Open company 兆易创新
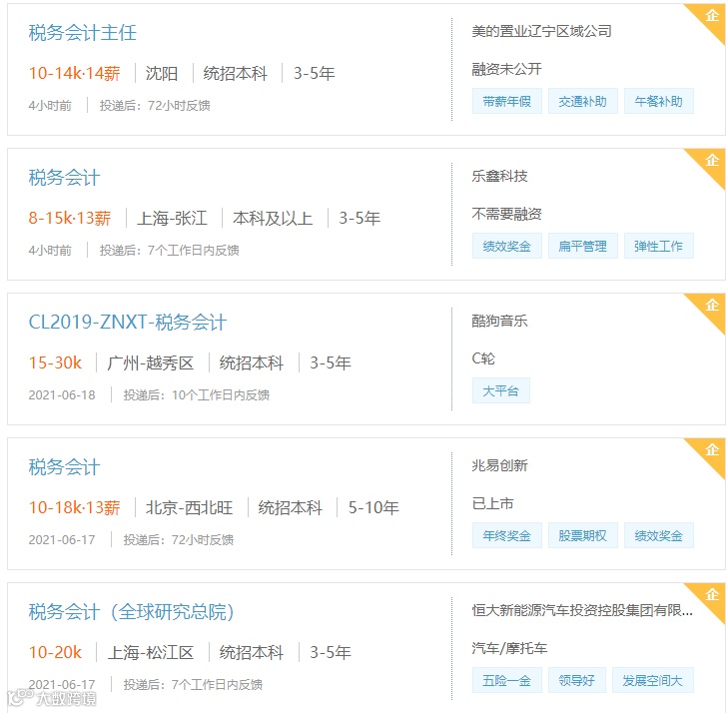 pos(499,466)
